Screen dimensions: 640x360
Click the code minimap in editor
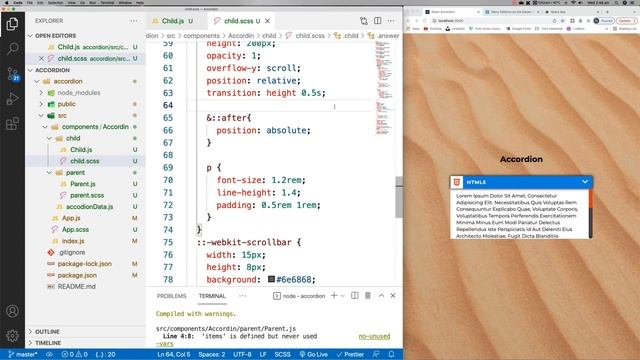click(383, 88)
